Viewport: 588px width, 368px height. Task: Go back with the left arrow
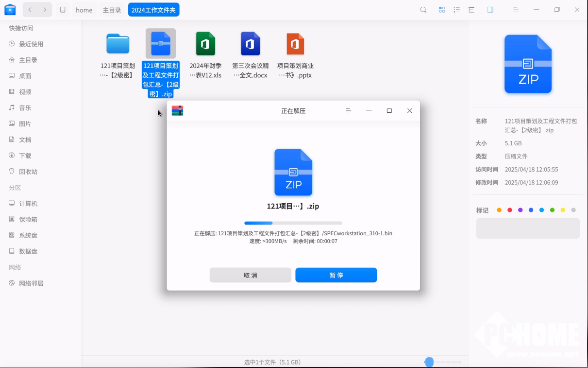(30, 10)
